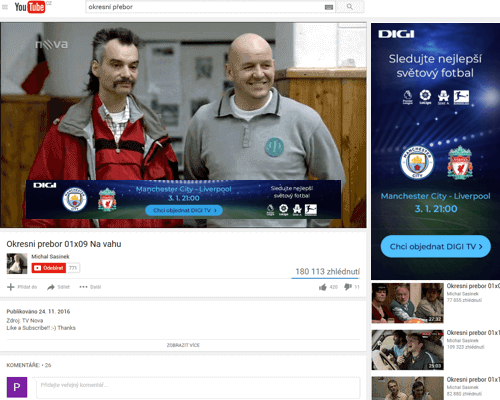Open the third suggested video thumbnail at bottom

pos(408,388)
